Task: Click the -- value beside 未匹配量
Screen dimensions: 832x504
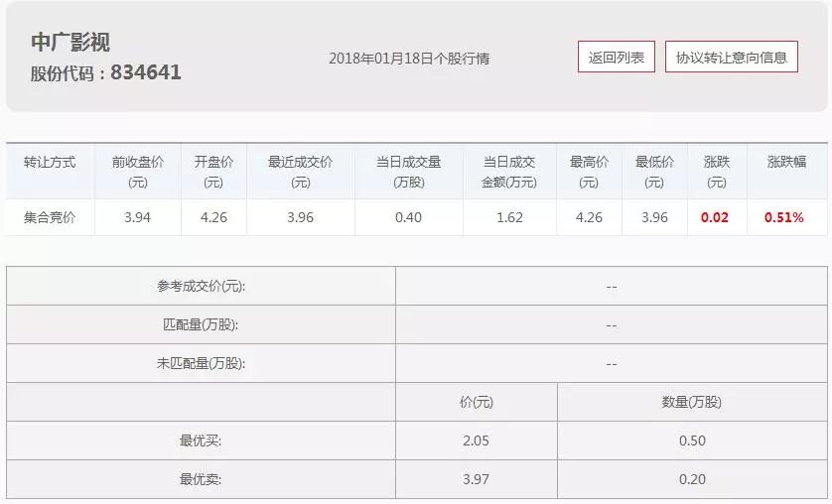Action: (x=612, y=364)
